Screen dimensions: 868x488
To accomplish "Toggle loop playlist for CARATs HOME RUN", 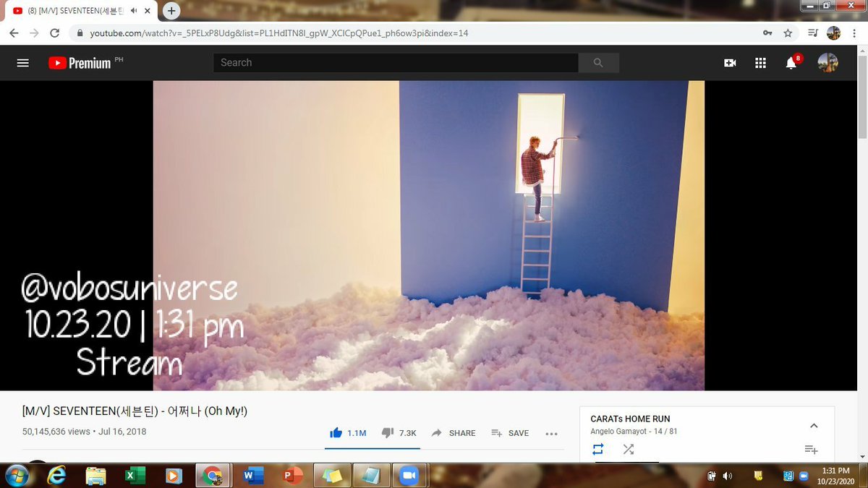I will [x=597, y=449].
